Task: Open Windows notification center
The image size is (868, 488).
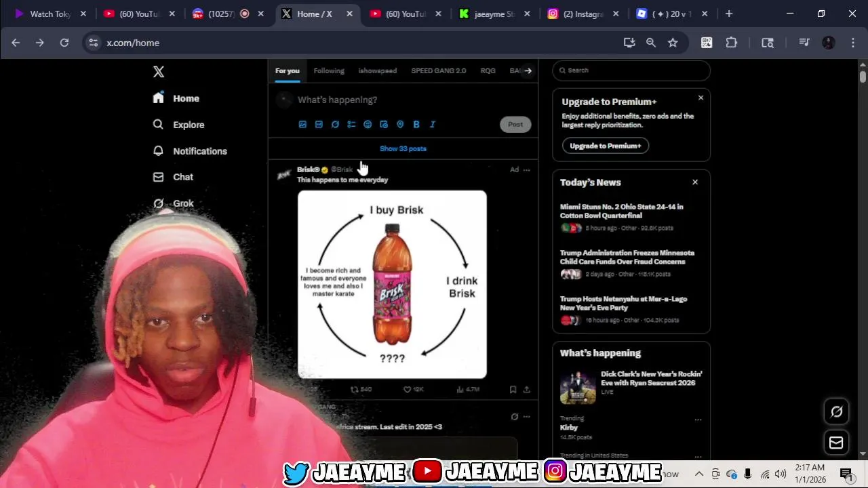Action: [x=846, y=474]
